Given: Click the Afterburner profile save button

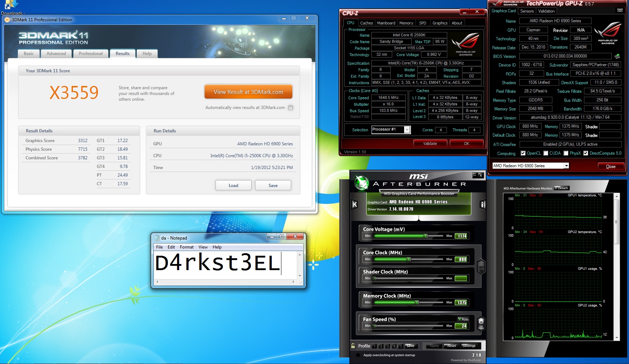Looking at the screenshot, I should 410,346.
